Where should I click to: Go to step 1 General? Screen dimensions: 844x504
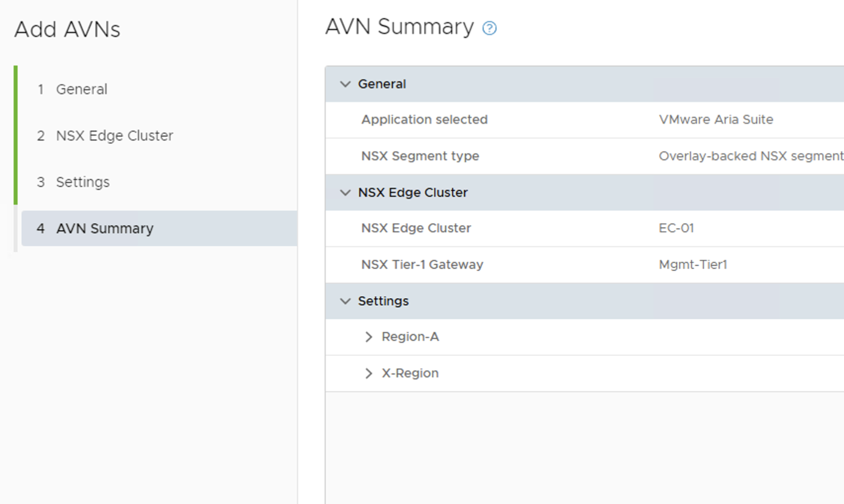(x=81, y=89)
